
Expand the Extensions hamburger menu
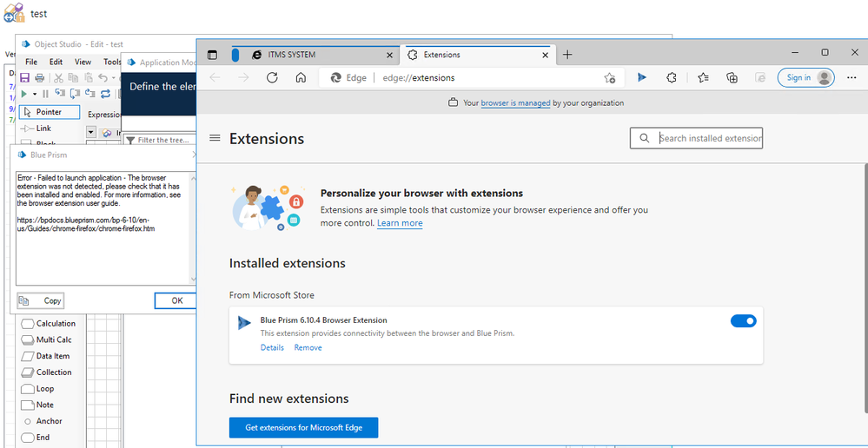pyautogui.click(x=215, y=138)
